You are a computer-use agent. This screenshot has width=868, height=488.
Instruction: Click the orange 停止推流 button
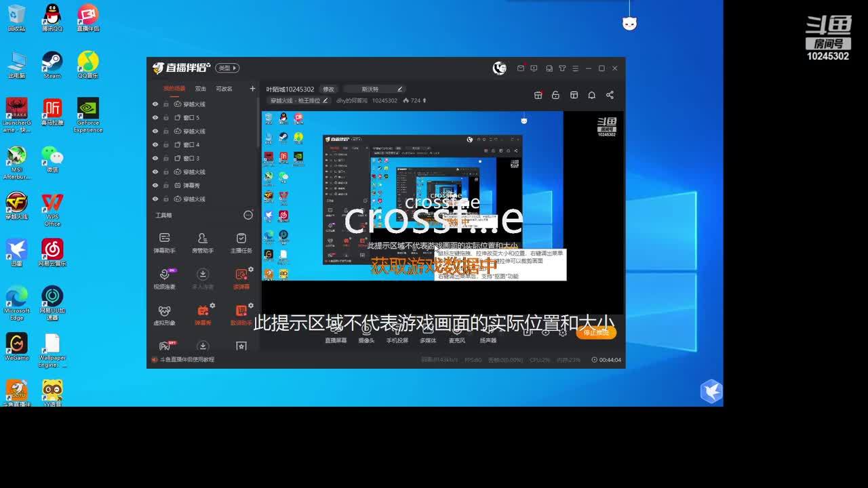(x=596, y=333)
